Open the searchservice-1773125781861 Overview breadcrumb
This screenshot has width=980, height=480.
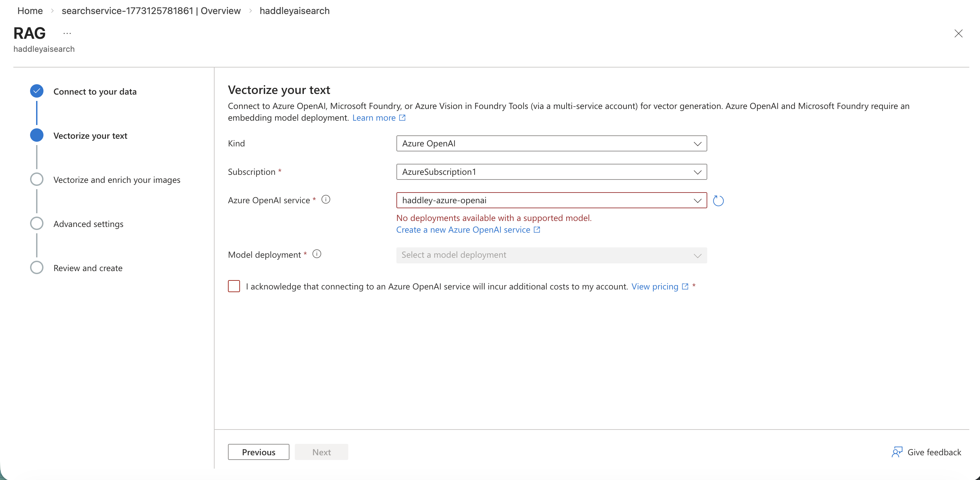tap(151, 11)
